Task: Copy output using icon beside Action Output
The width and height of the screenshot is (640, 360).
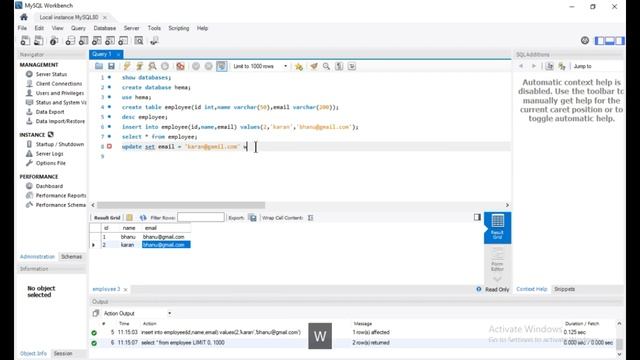Action: 96,313
